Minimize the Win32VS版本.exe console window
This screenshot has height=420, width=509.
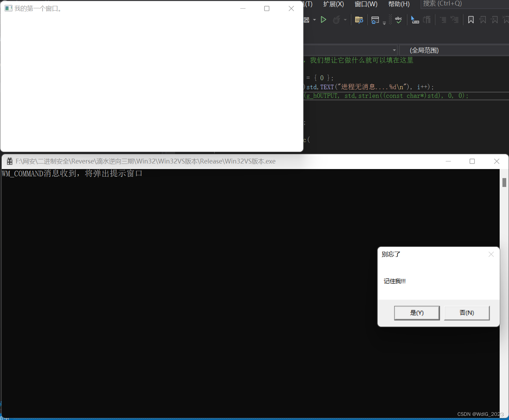(x=448, y=161)
